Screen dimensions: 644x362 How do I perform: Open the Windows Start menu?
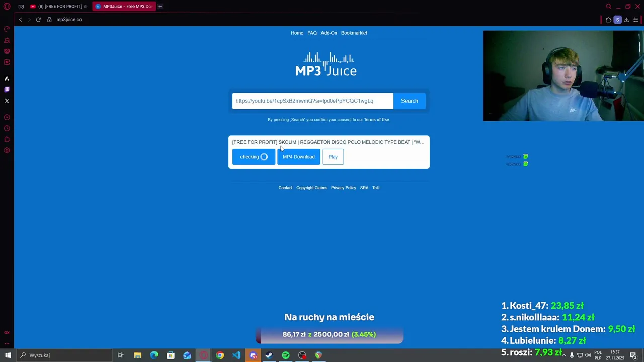[x=8, y=355]
